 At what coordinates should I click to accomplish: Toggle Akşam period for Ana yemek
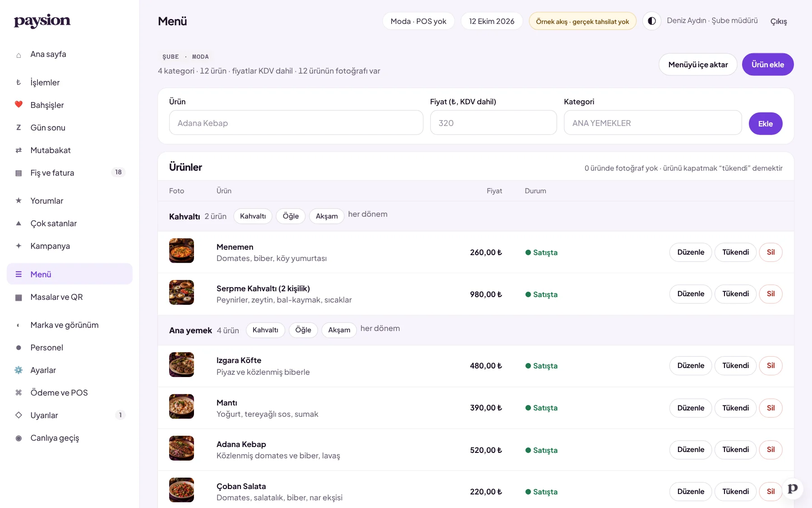tap(339, 330)
